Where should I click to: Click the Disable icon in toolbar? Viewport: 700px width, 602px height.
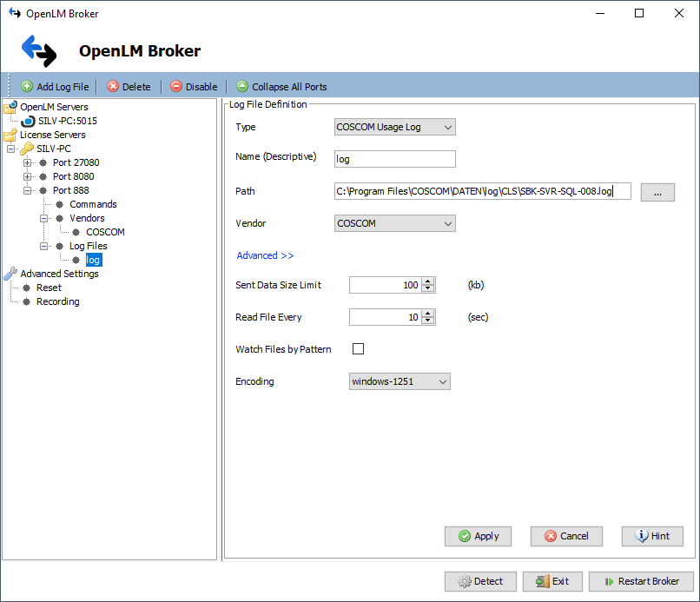pos(176,87)
